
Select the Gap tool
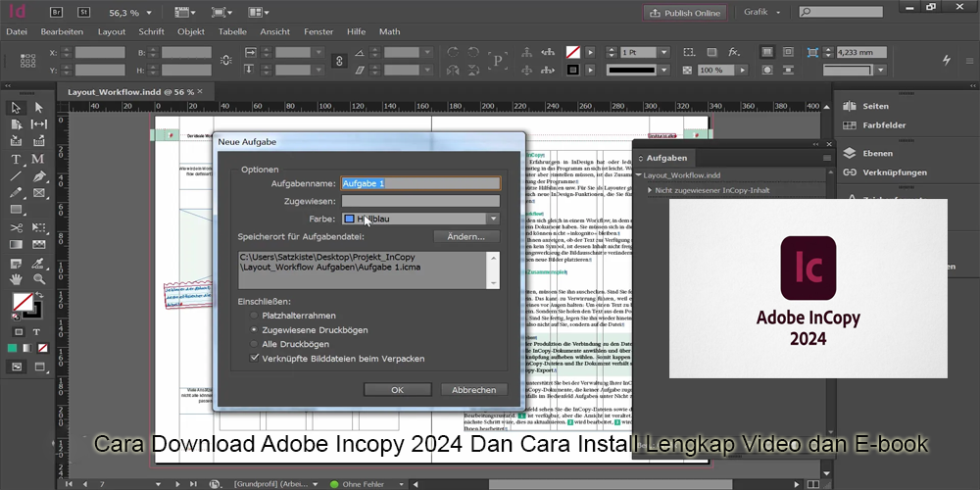tap(39, 124)
